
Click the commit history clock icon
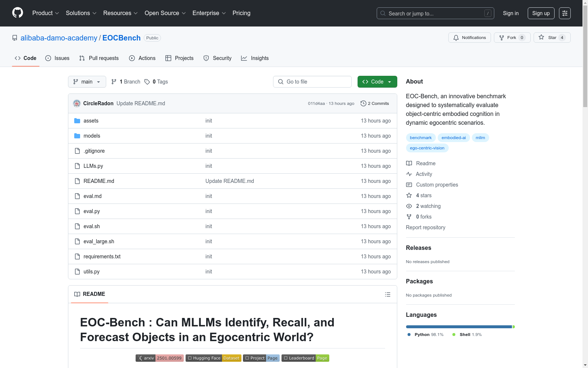coord(363,103)
